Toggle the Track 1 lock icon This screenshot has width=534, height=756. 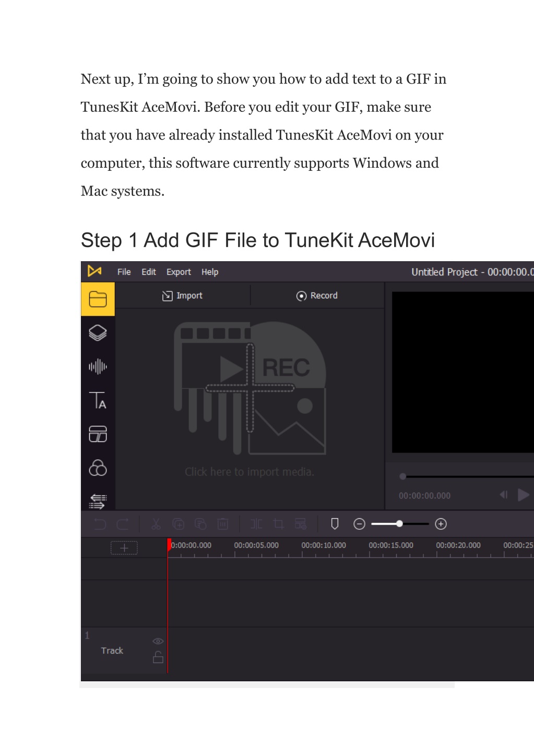[x=158, y=657]
